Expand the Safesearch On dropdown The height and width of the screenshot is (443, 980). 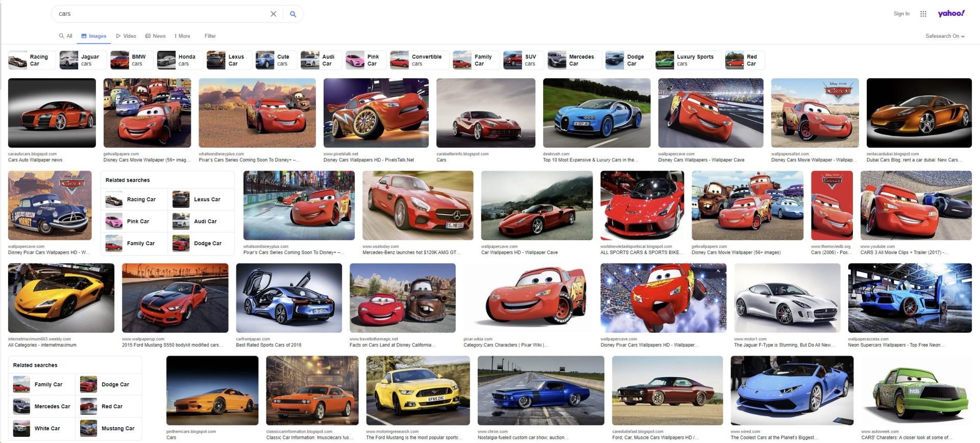(945, 36)
